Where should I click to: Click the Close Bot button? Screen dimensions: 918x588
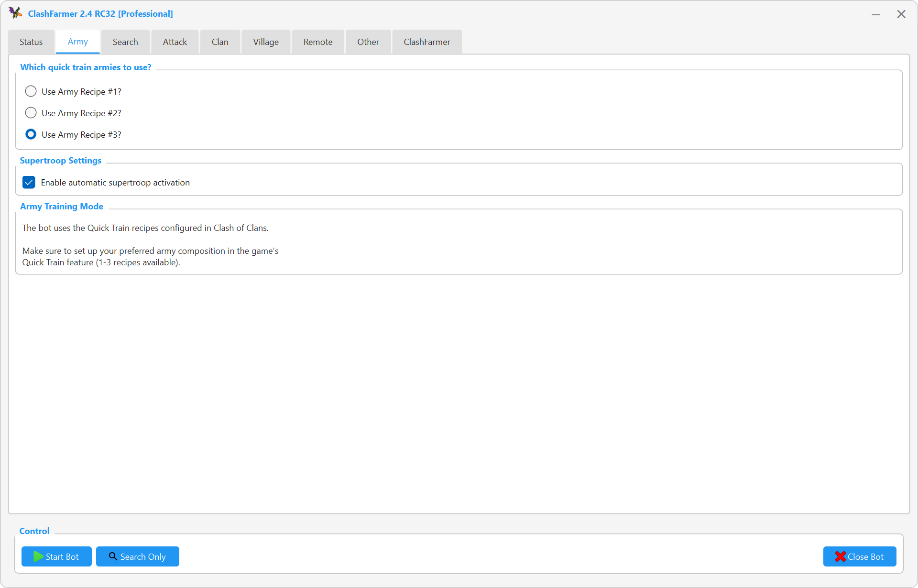[x=860, y=556]
